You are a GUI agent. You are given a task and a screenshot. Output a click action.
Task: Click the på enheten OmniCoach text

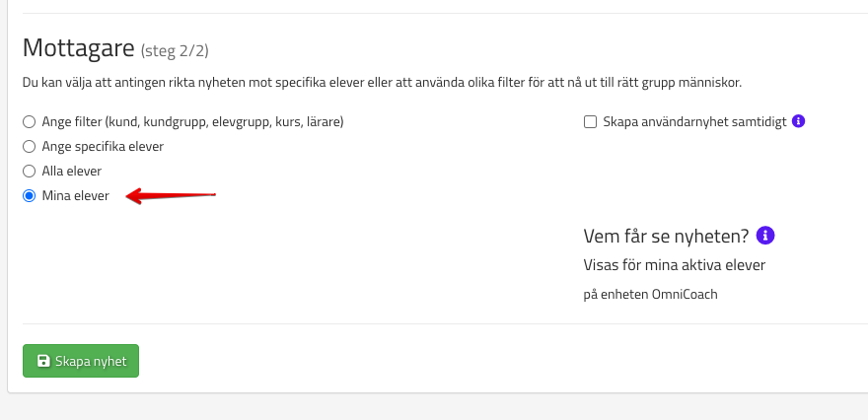pos(650,294)
